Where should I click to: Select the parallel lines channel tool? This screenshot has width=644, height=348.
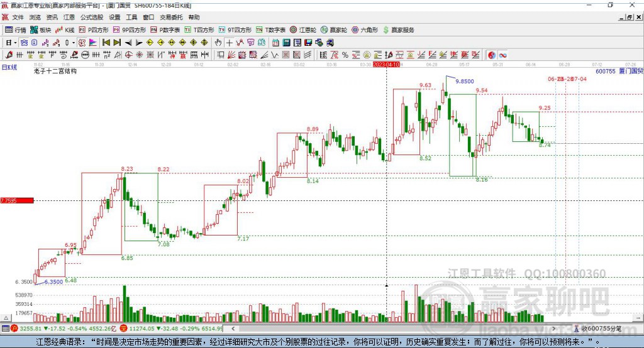[x=307, y=55]
